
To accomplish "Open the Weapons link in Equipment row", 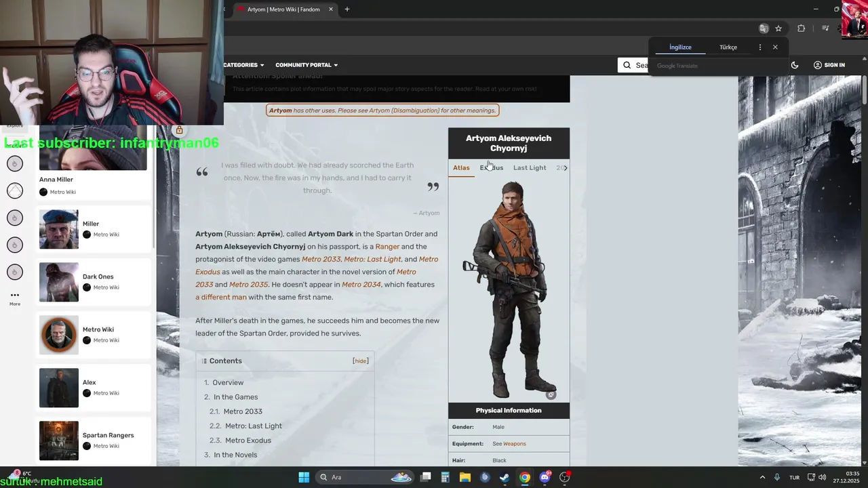I will (x=515, y=444).
